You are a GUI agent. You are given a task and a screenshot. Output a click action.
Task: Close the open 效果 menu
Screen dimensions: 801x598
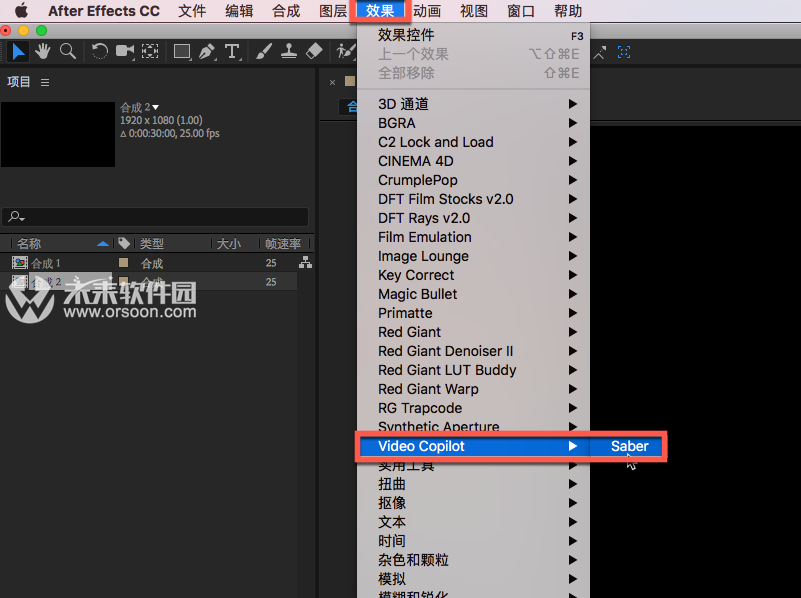point(380,11)
